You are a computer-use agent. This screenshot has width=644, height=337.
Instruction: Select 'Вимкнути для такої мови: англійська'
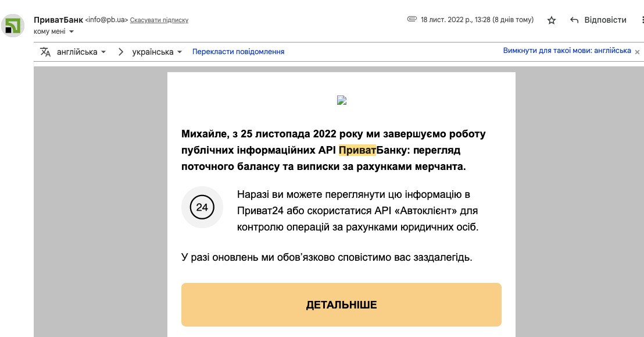click(x=567, y=51)
